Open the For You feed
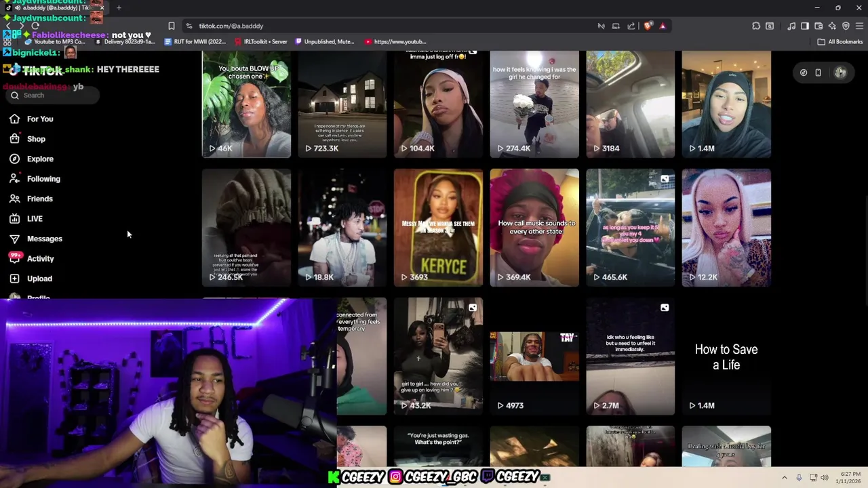The width and height of the screenshot is (868, 488). (32, 119)
